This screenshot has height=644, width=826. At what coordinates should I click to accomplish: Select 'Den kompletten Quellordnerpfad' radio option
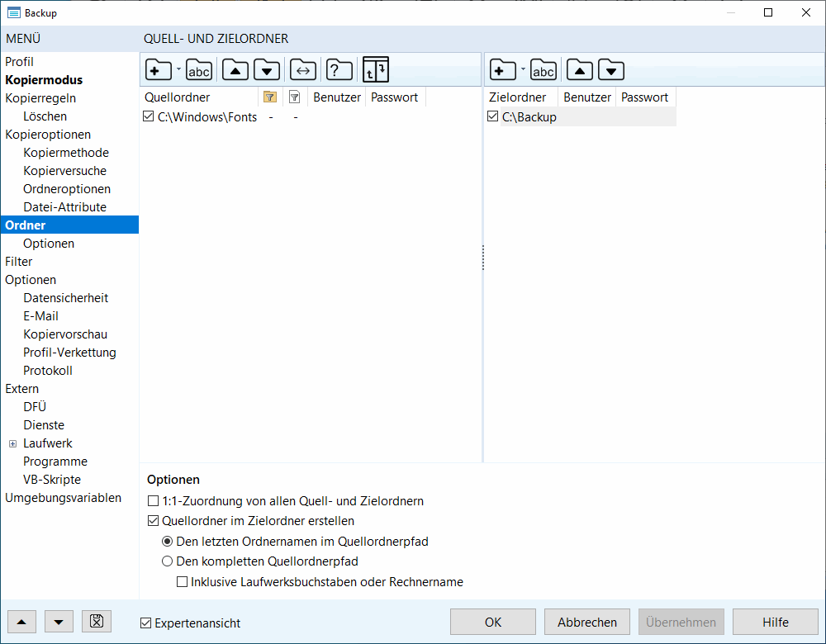click(x=168, y=561)
